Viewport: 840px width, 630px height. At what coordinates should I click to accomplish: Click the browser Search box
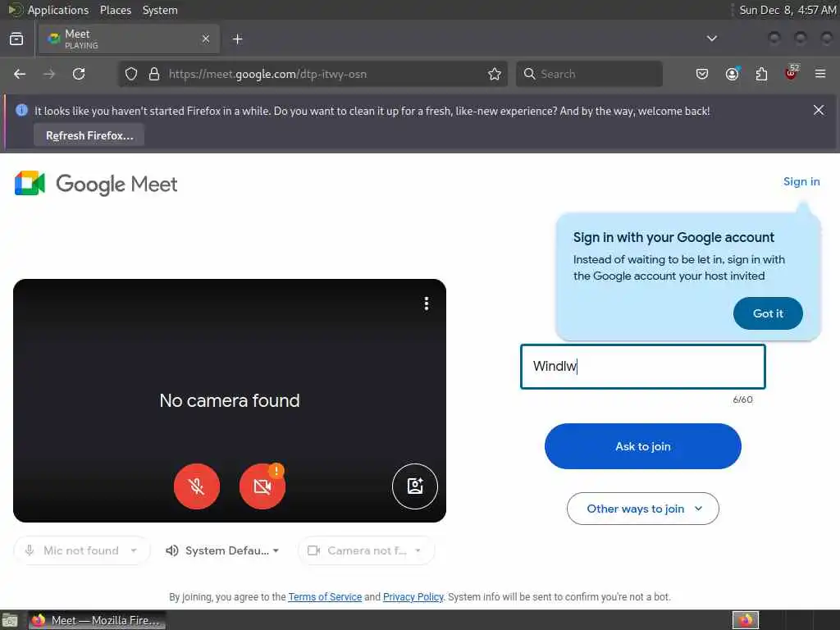click(589, 74)
